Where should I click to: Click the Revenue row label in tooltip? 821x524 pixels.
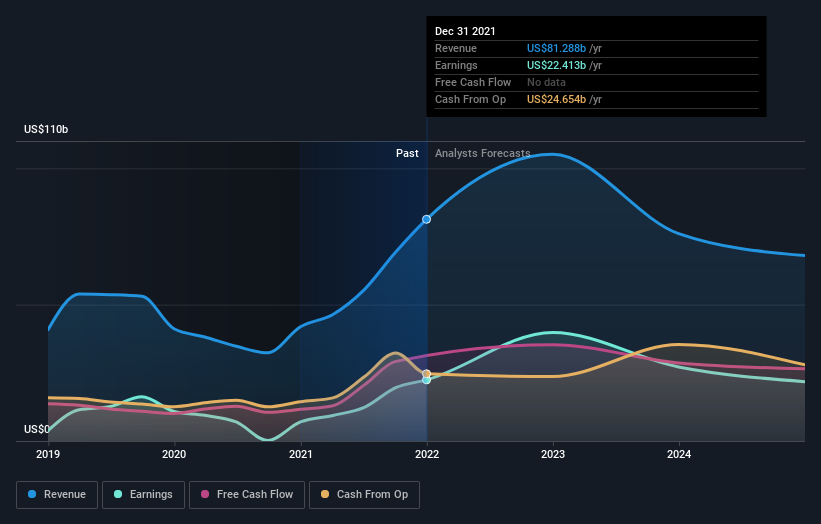coord(456,48)
